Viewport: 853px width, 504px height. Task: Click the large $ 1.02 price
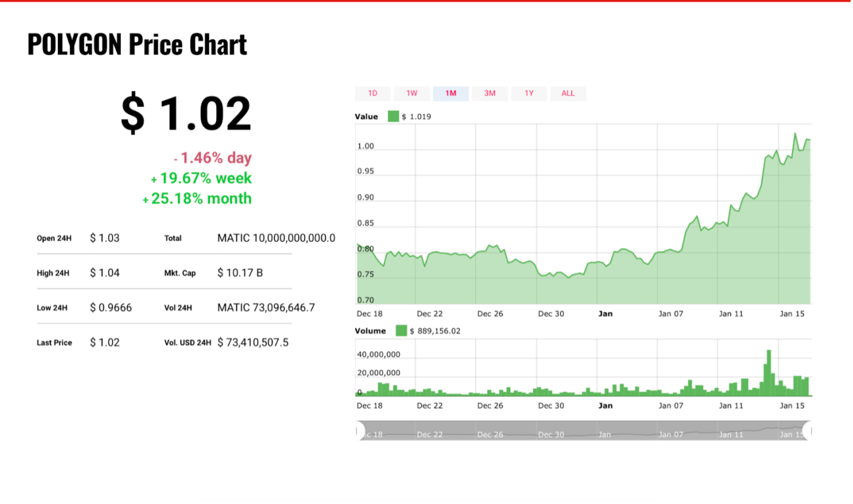[186, 113]
